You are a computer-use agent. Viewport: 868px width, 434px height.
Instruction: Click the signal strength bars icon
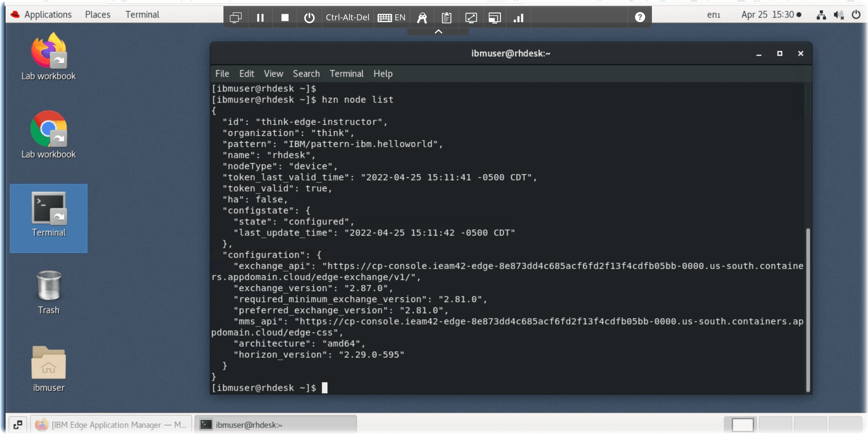[518, 18]
